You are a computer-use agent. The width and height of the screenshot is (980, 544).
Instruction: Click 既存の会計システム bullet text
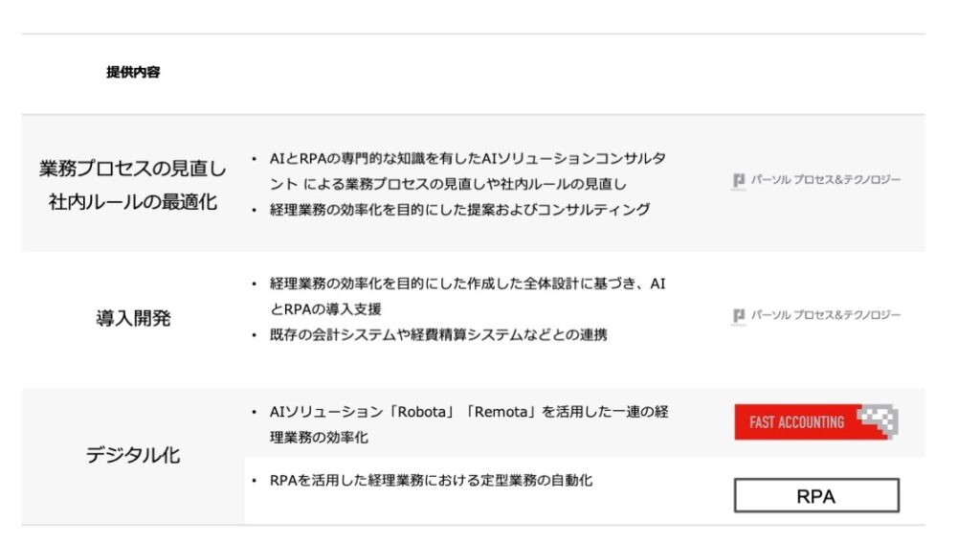[438, 335]
